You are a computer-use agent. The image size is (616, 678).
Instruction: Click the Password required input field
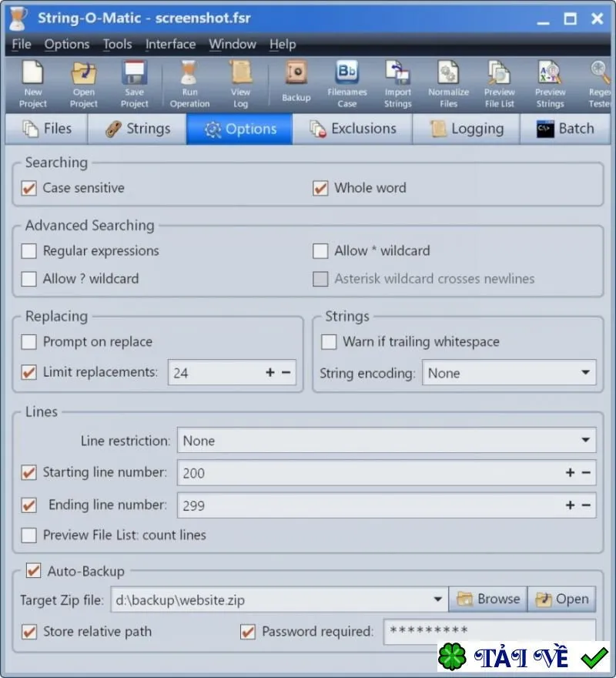tap(490, 631)
